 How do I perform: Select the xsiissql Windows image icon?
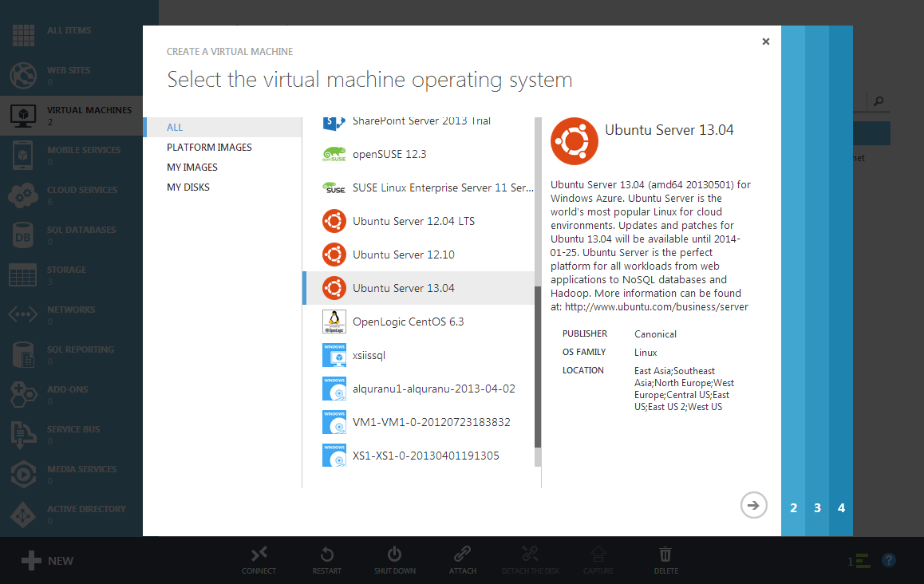(334, 355)
